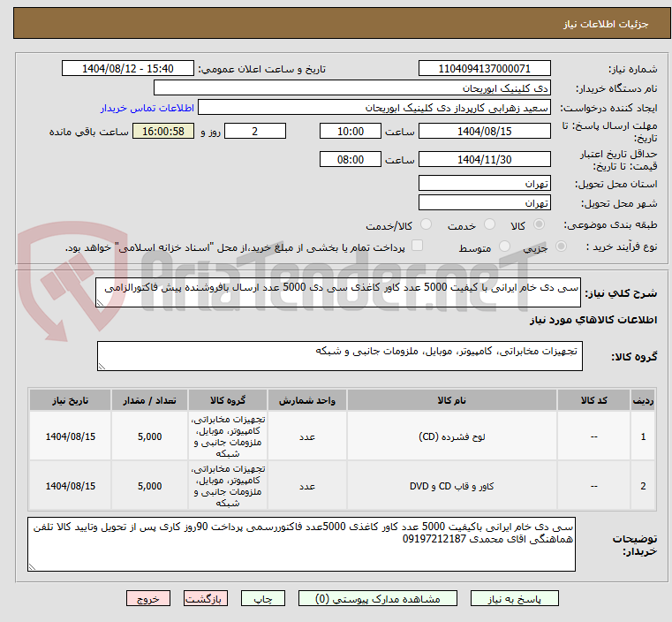Viewport: 672px width, 622px height.
Task: Toggle the 'پرداخت تمام یا بخشی' treasury payment checkbox
Action: click(418, 247)
